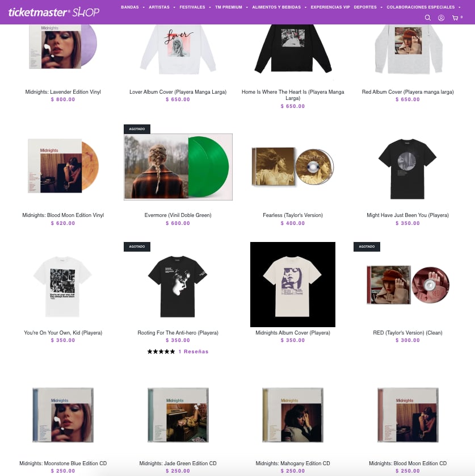Click the five-star rating under Anti-hero shirt
The width and height of the screenshot is (475, 476).
[x=161, y=352]
